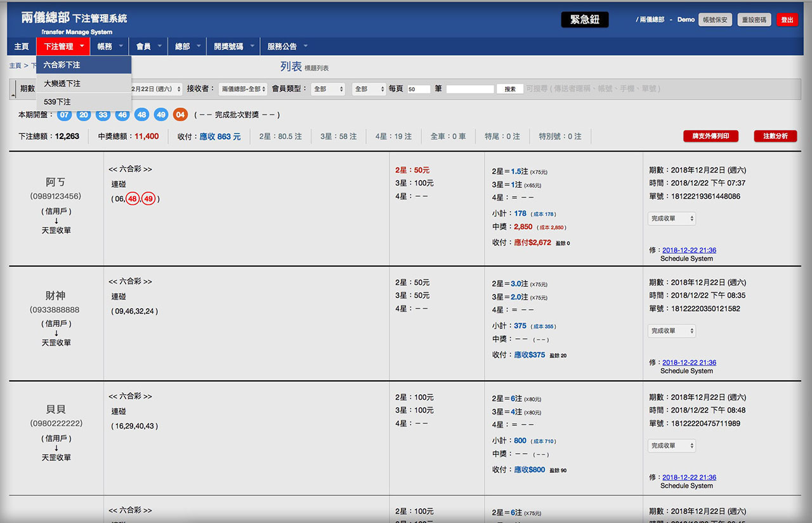Click the red circled number 49 in 阿ㄎ's bet

pyautogui.click(x=149, y=199)
